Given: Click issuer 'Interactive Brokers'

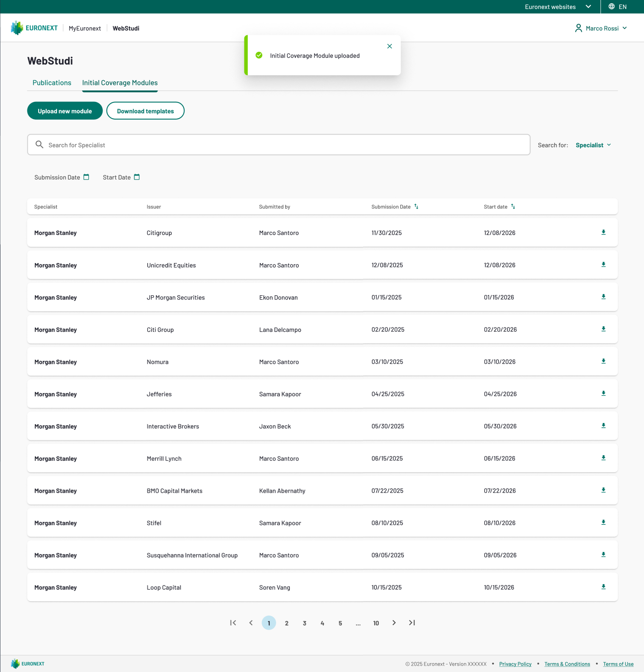Looking at the screenshot, I should click(x=173, y=426).
